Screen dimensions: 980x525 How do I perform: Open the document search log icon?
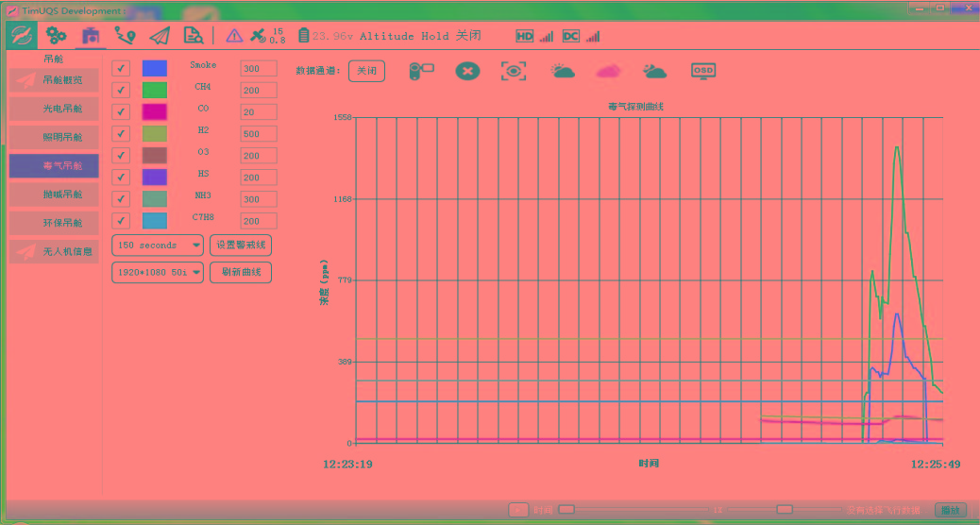point(194,36)
